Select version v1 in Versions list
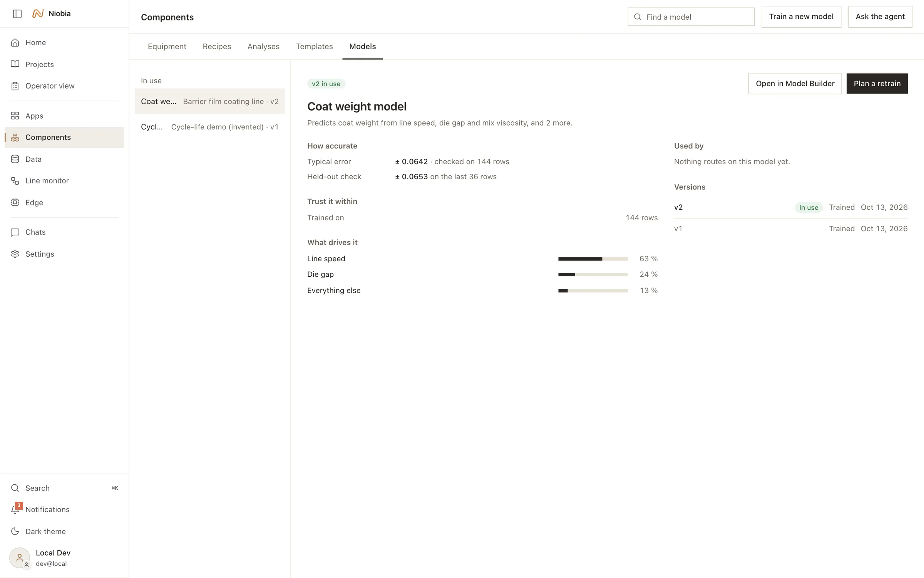 791,229
